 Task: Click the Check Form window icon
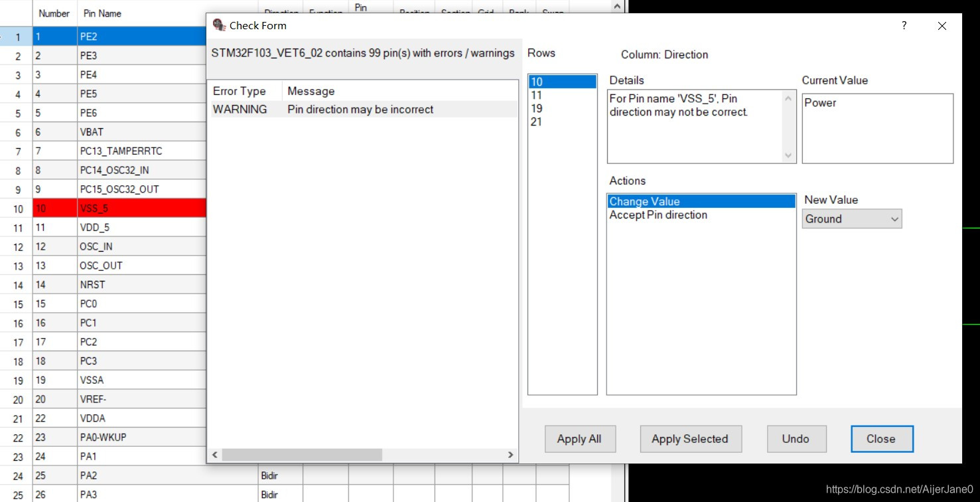[219, 26]
